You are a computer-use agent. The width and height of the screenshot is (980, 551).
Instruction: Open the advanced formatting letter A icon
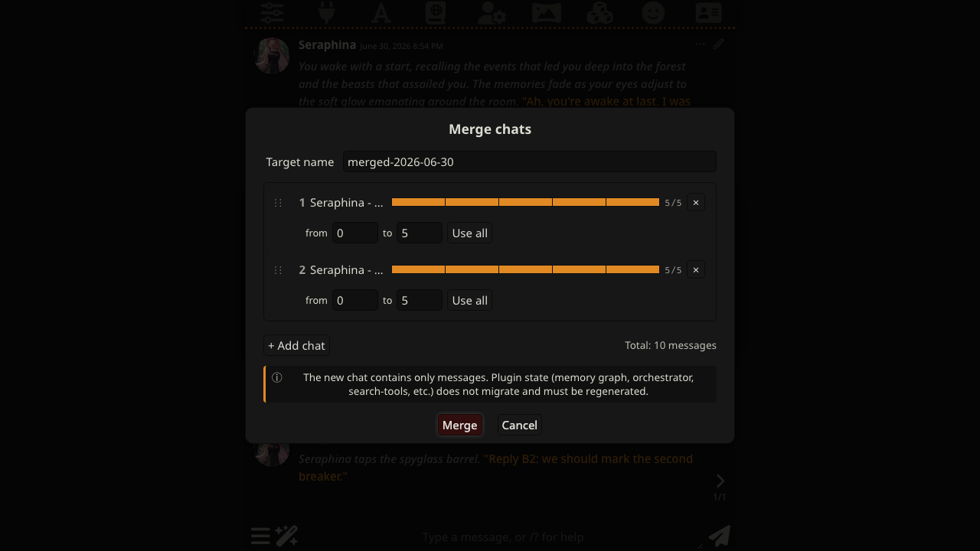point(381,12)
